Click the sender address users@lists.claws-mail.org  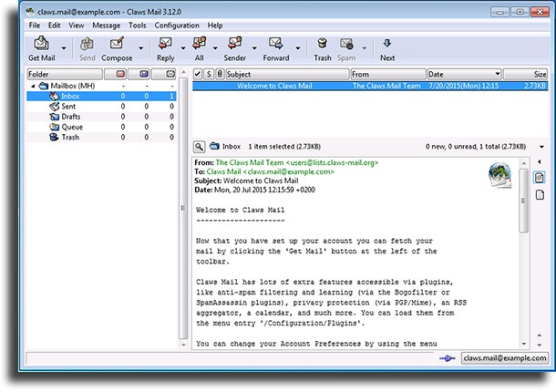coord(332,163)
